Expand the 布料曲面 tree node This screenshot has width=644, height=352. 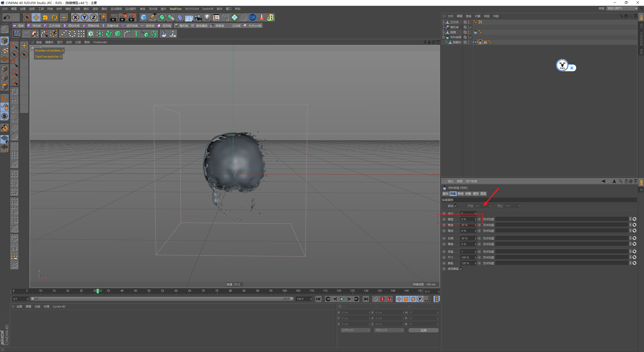444,37
